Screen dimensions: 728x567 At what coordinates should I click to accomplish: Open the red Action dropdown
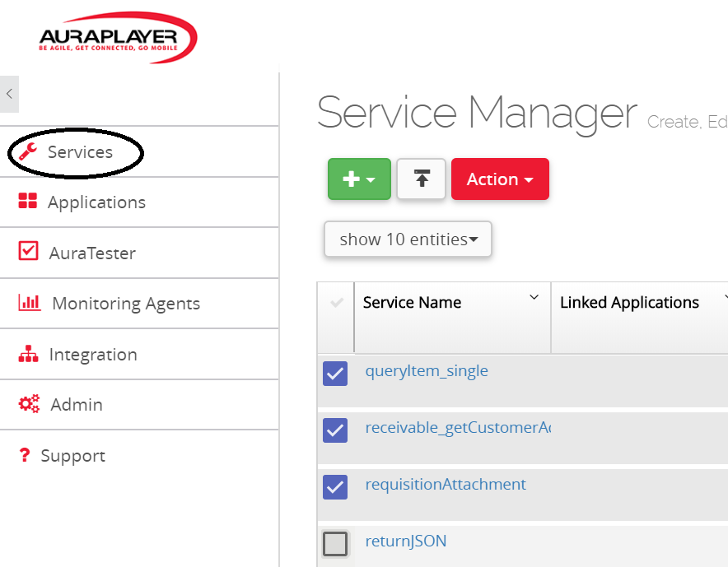coord(500,179)
